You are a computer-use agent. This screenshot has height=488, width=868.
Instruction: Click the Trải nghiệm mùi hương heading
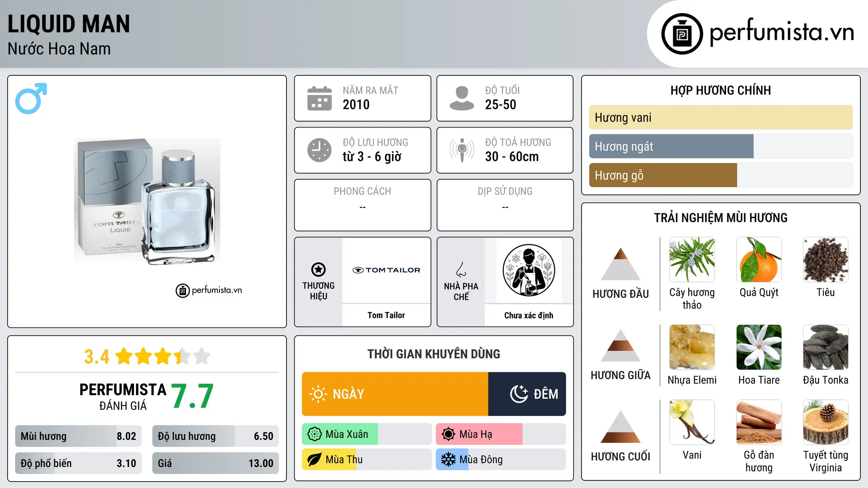tap(721, 218)
